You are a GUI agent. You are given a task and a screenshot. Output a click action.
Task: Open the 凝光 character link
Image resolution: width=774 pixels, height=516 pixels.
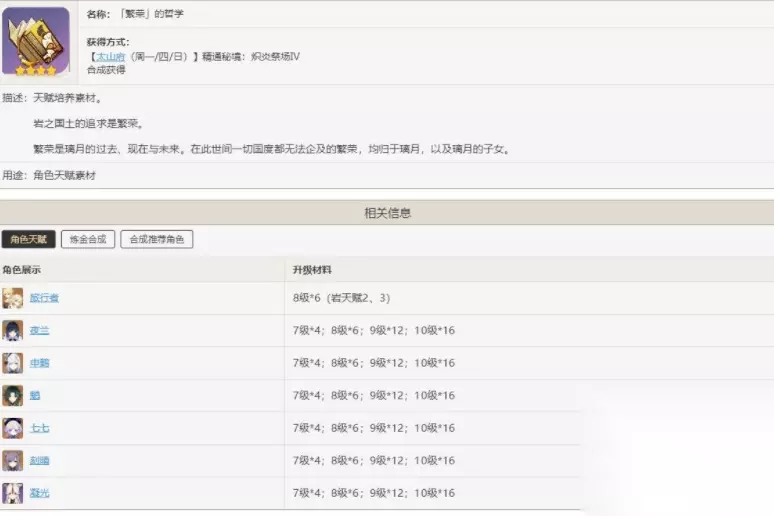[39, 493]
